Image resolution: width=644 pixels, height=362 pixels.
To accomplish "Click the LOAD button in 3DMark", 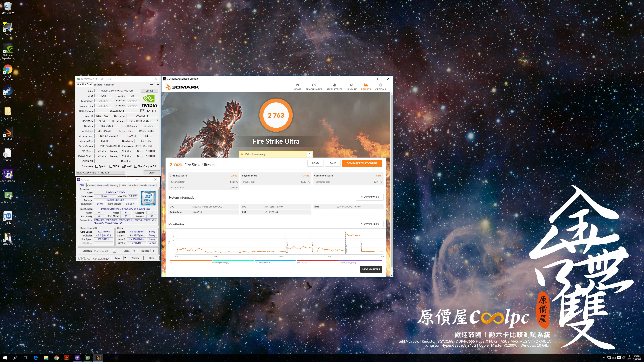I will (315, 163).
